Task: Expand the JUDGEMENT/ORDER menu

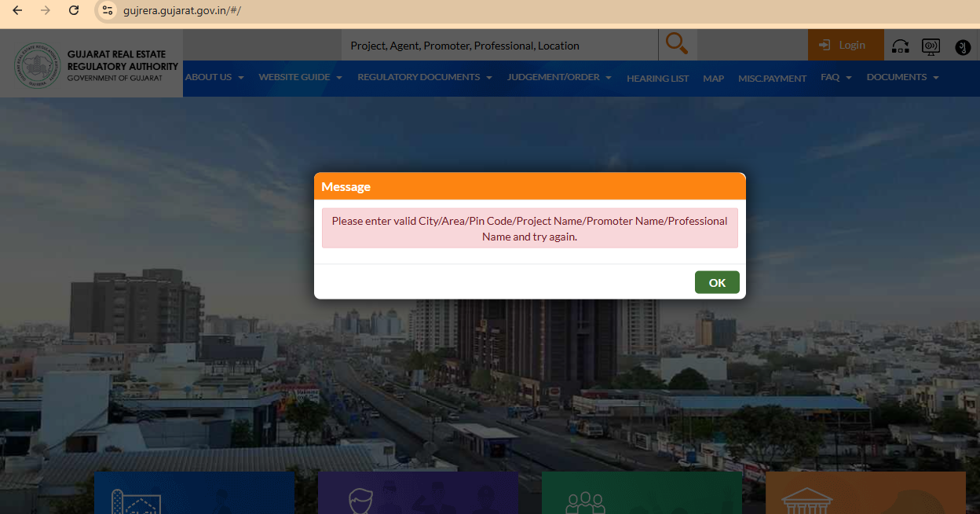Action: 559,77
